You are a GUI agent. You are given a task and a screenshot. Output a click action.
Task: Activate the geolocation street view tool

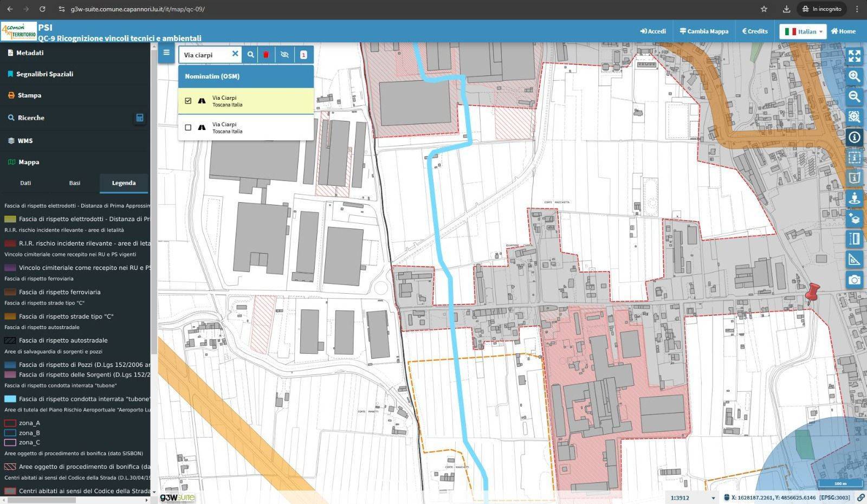click(854, 198)
